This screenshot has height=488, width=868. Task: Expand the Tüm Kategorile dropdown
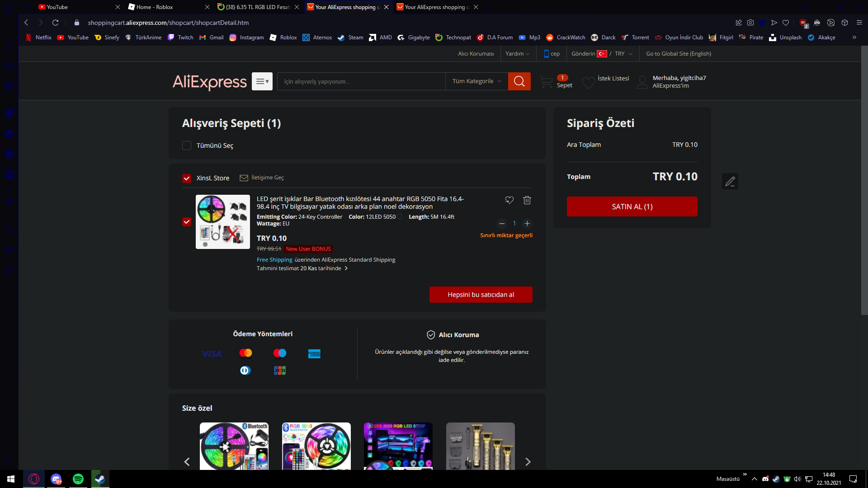click(x=476, y=81)
